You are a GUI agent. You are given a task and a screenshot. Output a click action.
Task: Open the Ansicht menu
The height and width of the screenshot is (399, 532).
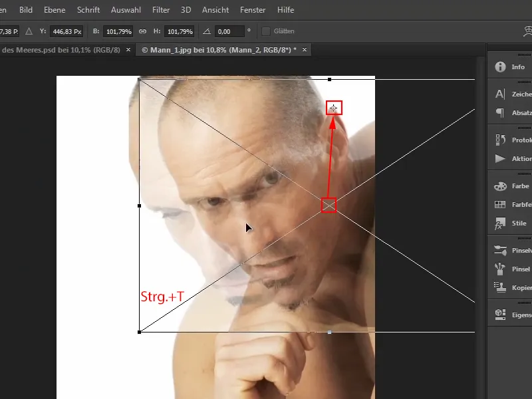tap(215, 10)
